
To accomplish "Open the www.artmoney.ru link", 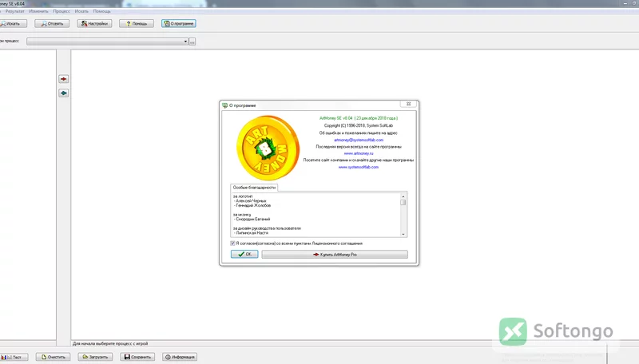I will click(359, 153).
